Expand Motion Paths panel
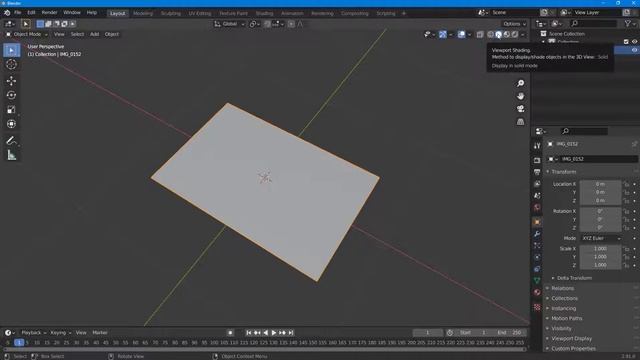The width and height of the screenshot is (640, 360). point(567,318)
